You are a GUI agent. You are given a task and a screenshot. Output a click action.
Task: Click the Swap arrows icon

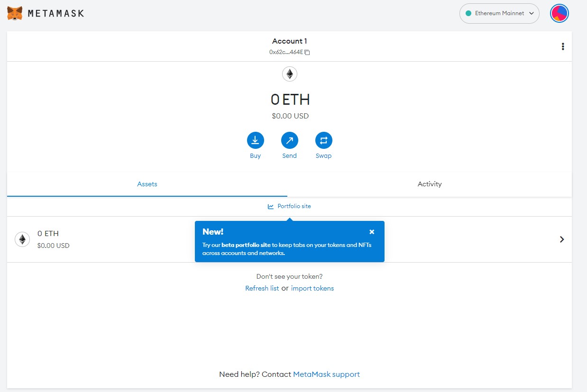pyautogui.click(x=323, y=140)
